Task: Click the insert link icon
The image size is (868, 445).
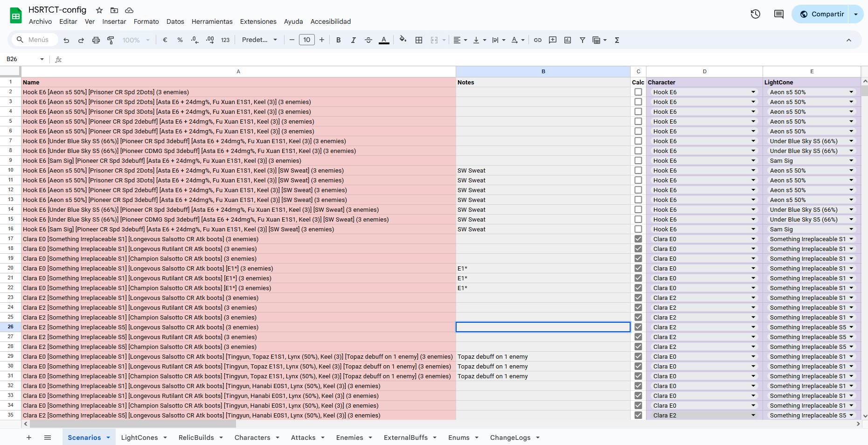Action: pyautogui.click(x=538, y=40)
